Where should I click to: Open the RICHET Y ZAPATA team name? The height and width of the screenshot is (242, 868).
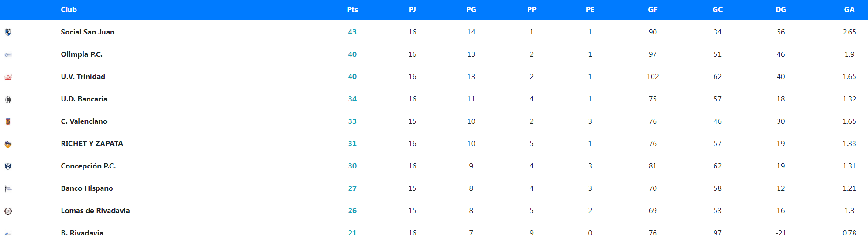[x=92, y=144]
